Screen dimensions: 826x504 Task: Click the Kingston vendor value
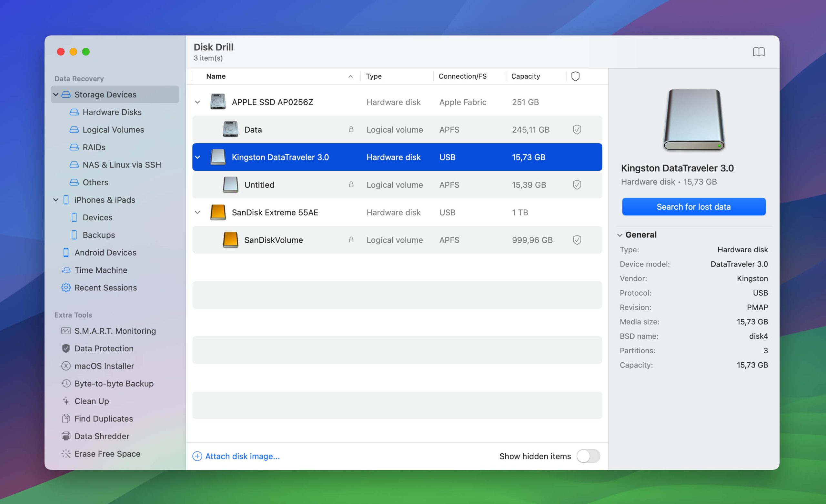[x=752, y=278]
